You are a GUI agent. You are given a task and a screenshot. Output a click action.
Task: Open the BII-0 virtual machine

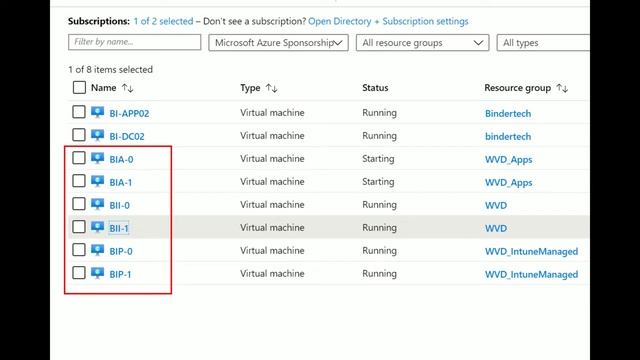pyautogui.click(x=120, y=205)
